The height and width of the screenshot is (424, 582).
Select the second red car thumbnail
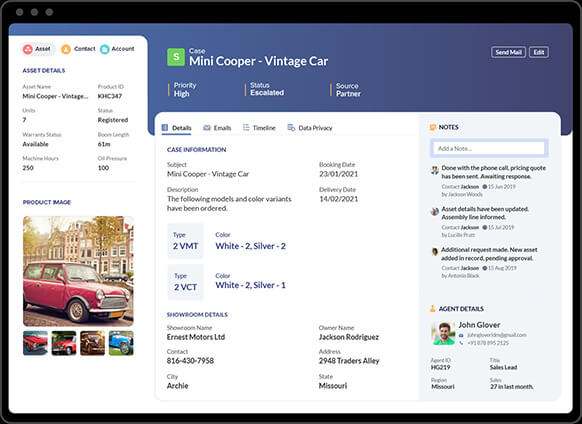64,343
